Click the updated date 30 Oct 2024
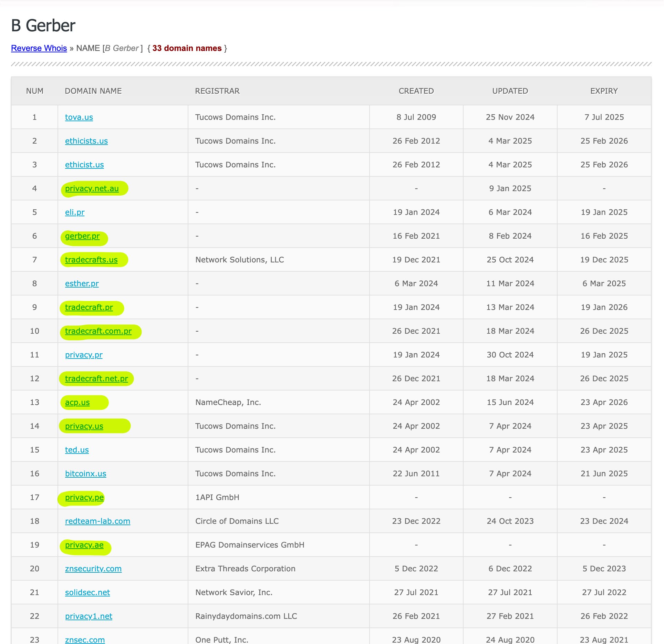The image size is (664, 644). tap(510, 355)
